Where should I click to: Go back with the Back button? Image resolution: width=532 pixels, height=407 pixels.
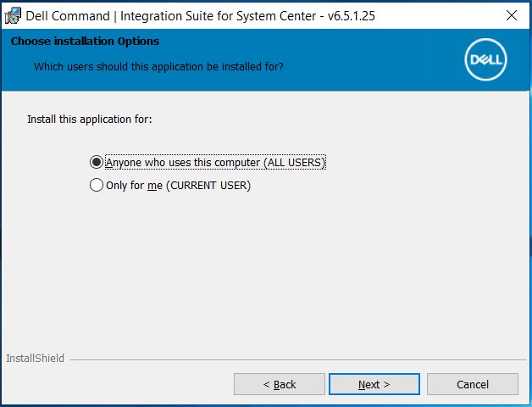279,384
